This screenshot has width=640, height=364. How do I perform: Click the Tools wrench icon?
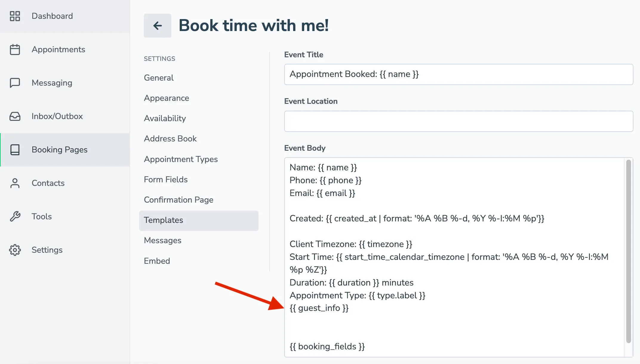click(x=15, y=217)
